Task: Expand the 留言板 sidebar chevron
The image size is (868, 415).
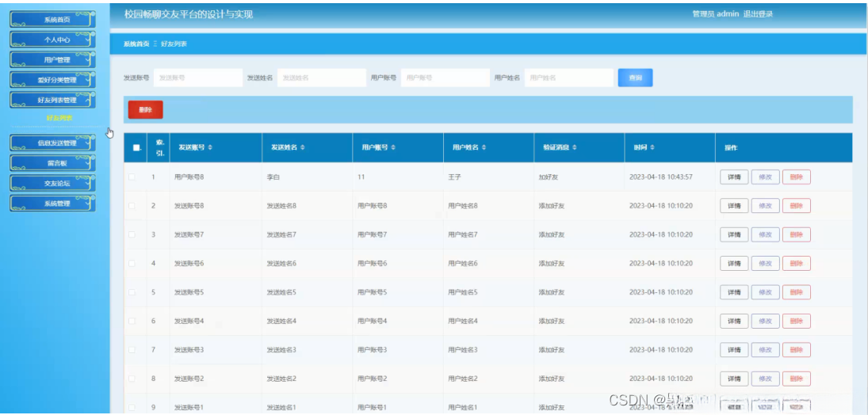Action: pos(86,163)
